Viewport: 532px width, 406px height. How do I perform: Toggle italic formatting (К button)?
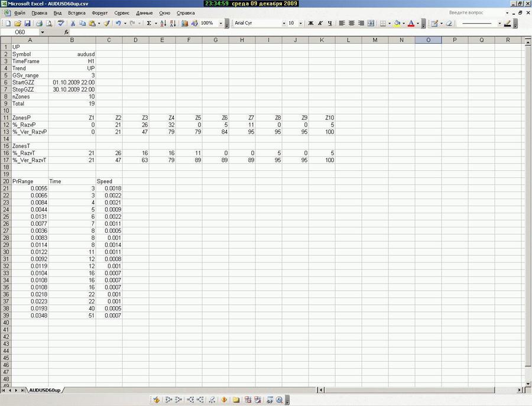tap(320, 23)
